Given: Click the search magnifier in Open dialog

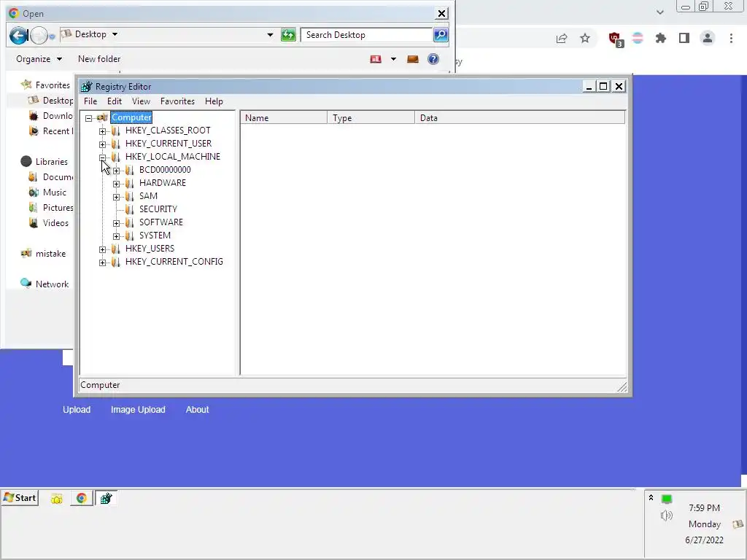Looking at the screenshot, I should coord(441,35).
